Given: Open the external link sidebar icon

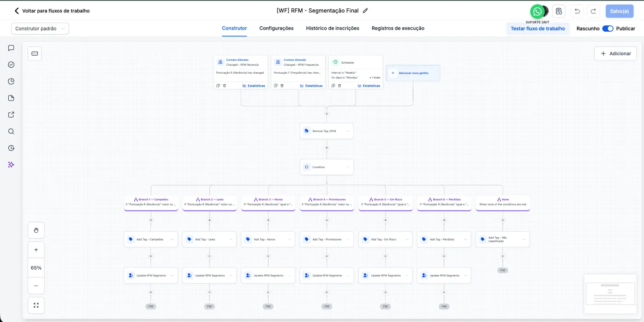Looking at the screenshot, I should pos(11,115).
